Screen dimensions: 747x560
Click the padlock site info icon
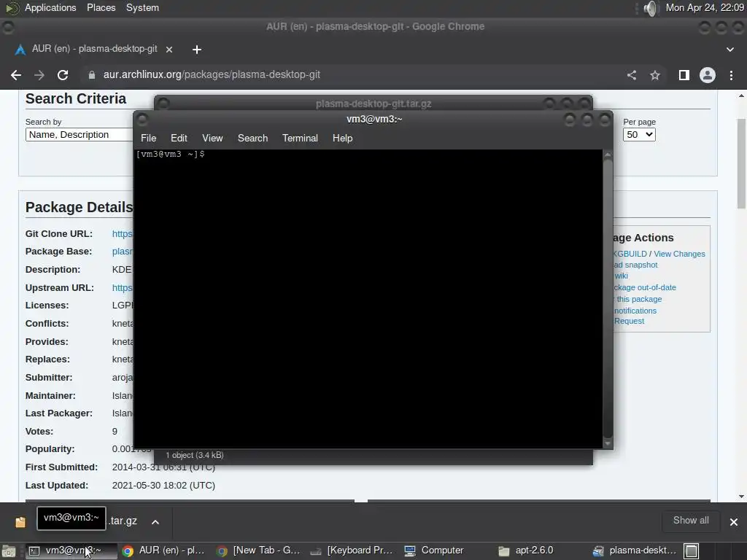click(92, 75)
